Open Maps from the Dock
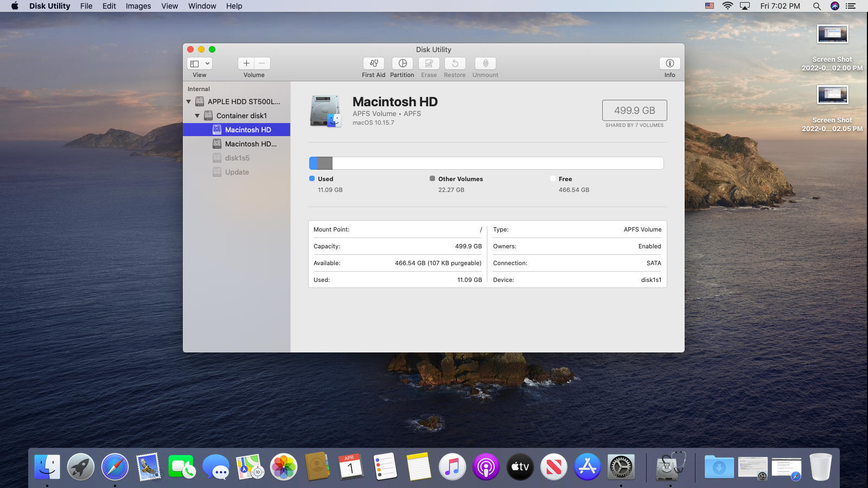The height and width of the screenshot is (488, 868). click(x=250, y=466)
